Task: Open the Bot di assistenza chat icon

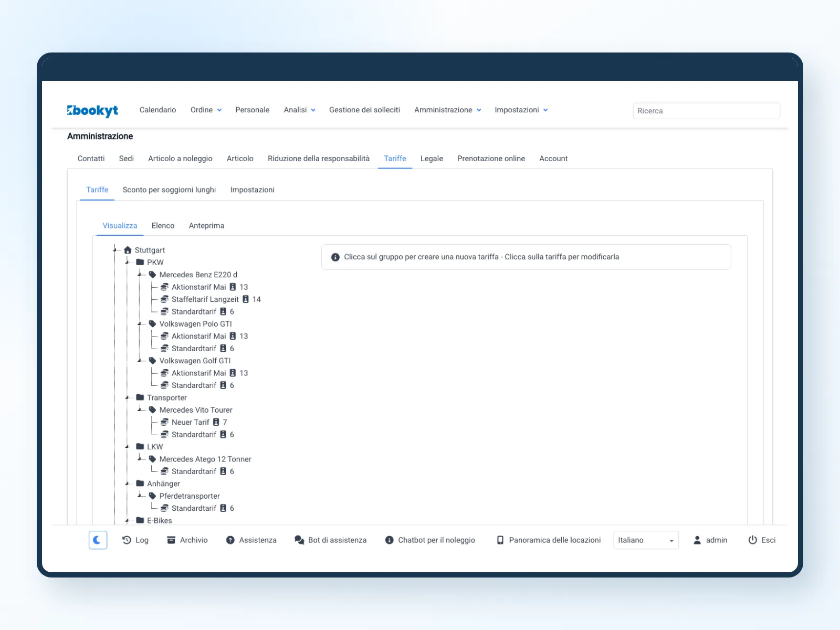Action: coord(299,540)
